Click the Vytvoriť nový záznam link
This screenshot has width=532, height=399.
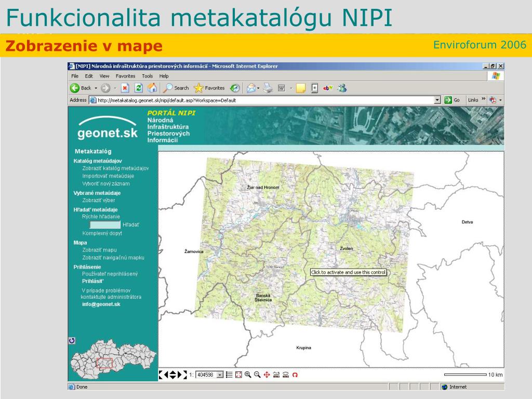106,183
